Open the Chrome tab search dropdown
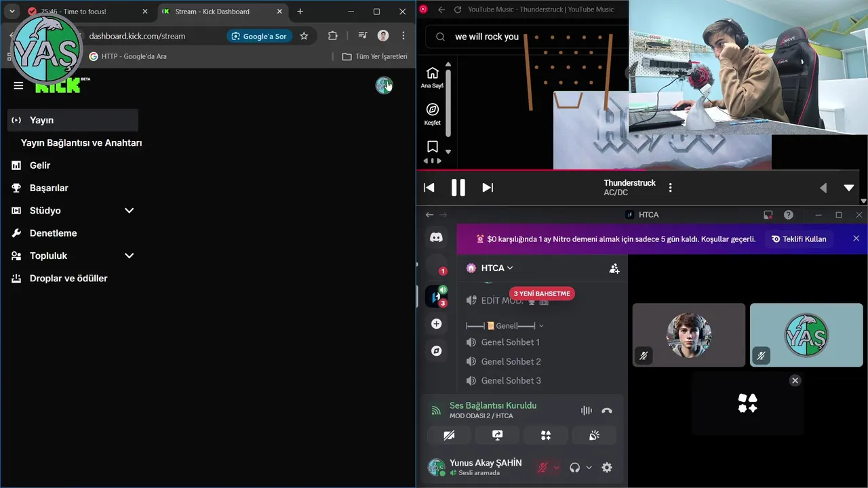 coord(12,12)
